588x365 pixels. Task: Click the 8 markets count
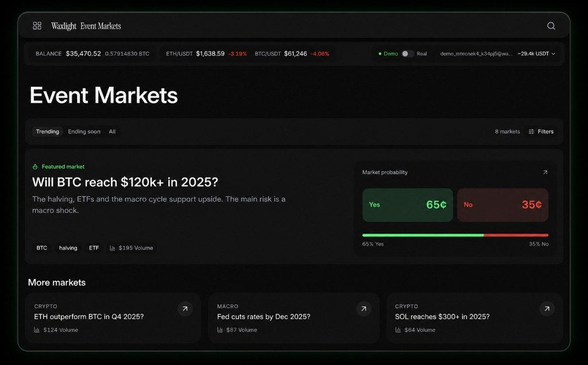[x=508, y=131]
